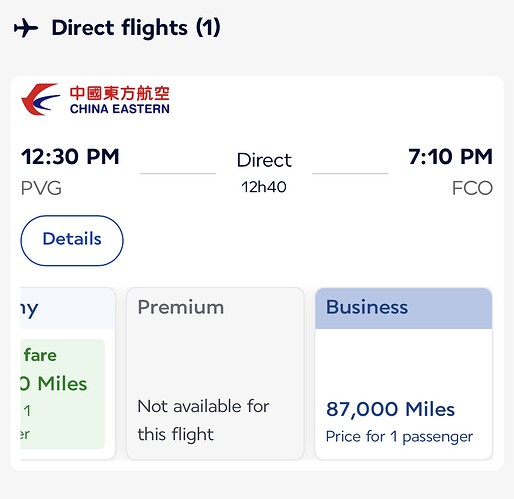
Task: Click the 12h40 flight duration
Action: tap(264, 187)
